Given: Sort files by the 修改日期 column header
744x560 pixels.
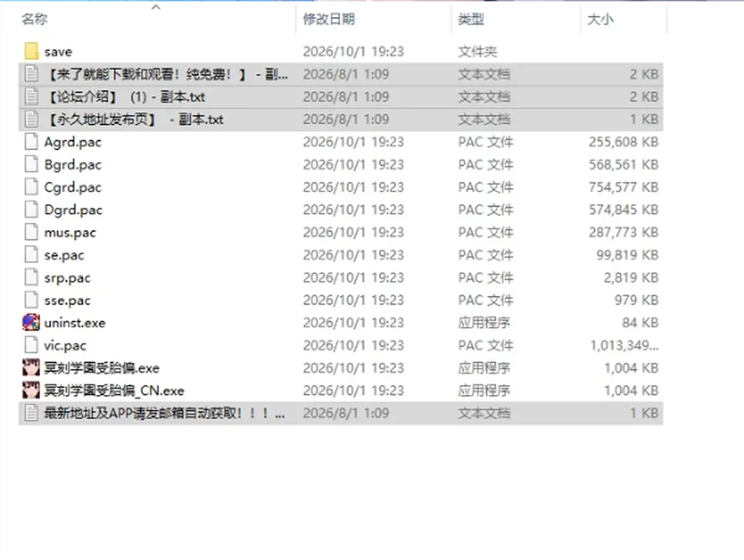Looking at the screenshot, I should [x=329, y=19].
